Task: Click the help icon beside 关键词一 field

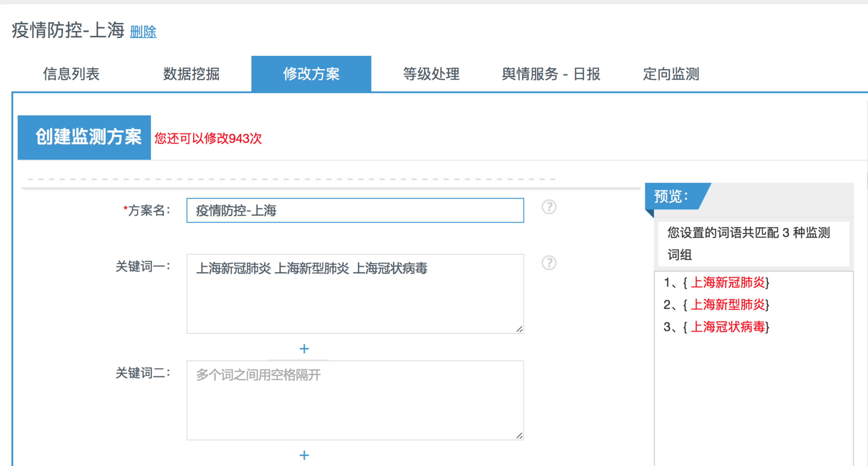Action: click(549, 263)
